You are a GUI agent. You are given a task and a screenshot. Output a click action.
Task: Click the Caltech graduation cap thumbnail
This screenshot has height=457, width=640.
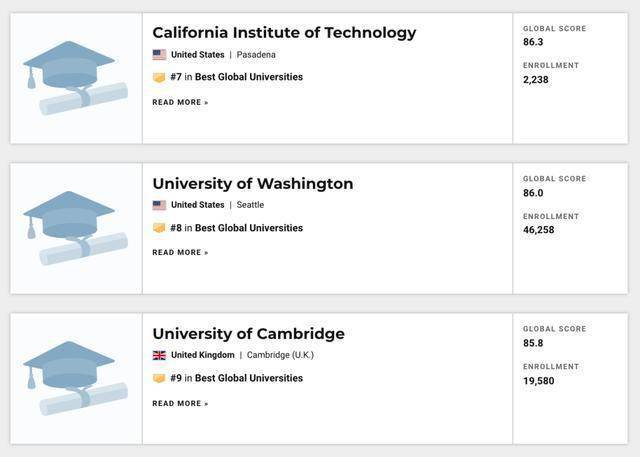coord(76,78)
